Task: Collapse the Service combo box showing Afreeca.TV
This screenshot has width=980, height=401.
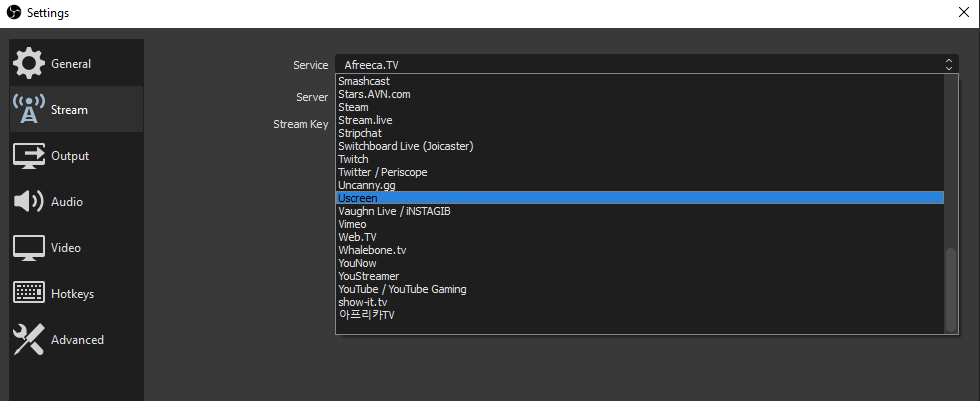Action: tap(647, 64)
